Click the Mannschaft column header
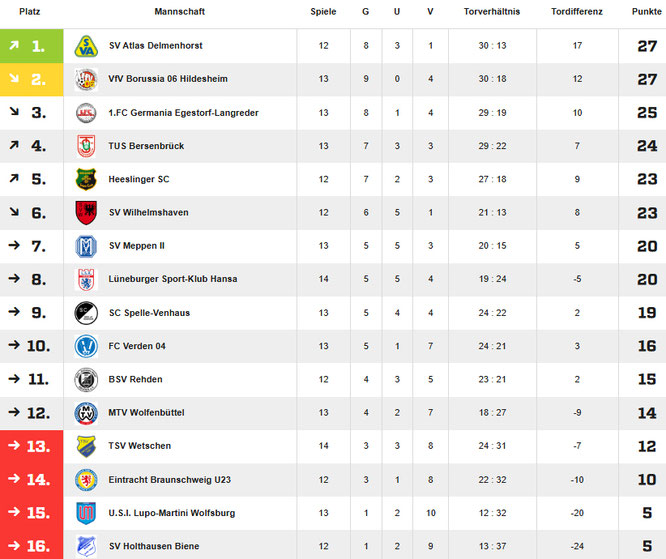The image size is (666, 559). [180, 12]
